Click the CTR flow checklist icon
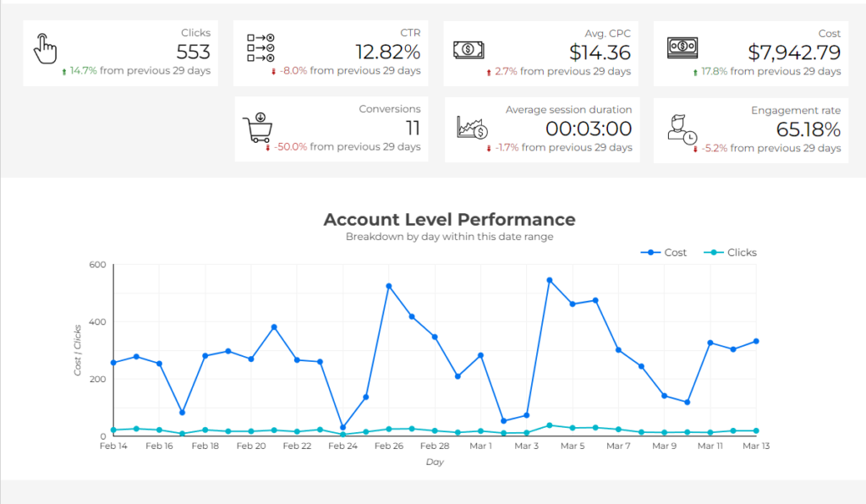Screen dimensions: 866x504 click(x=260, y=48)
